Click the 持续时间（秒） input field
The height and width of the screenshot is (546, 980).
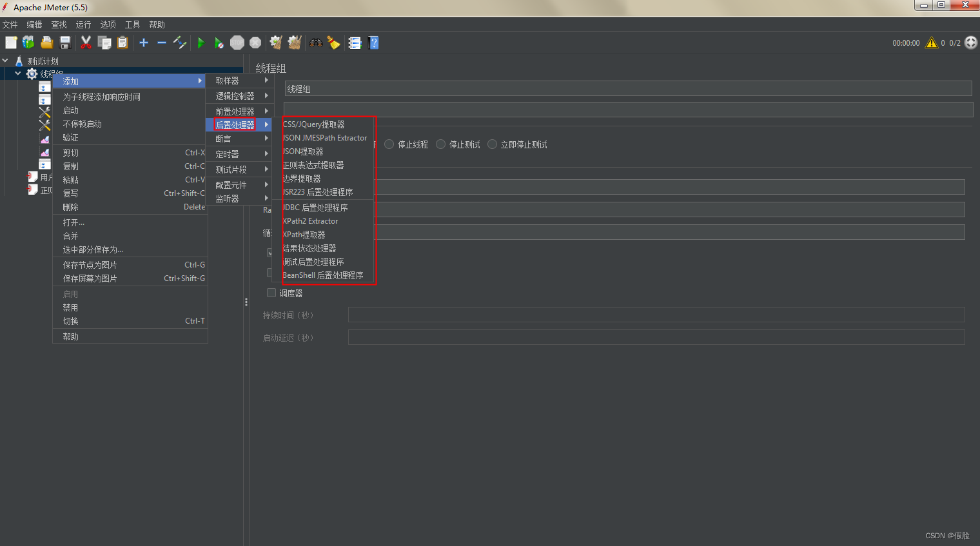click(656, 315)
